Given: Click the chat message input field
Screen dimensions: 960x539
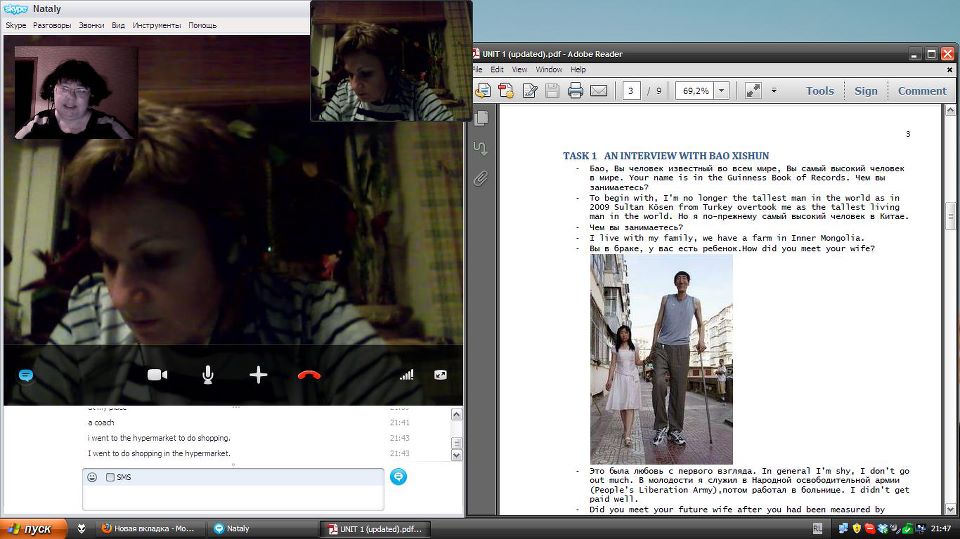Looking at the screenshot, I should pyautogui.click(x=235, y=495).
